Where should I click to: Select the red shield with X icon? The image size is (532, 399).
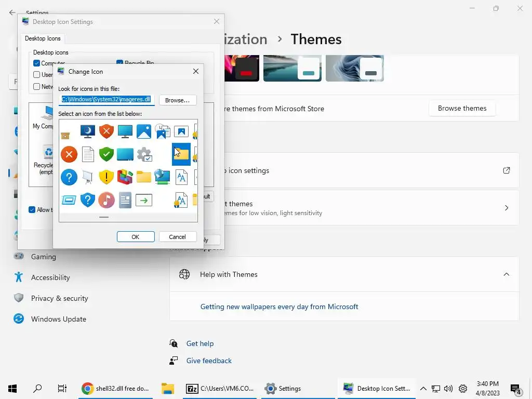point(106,131)
